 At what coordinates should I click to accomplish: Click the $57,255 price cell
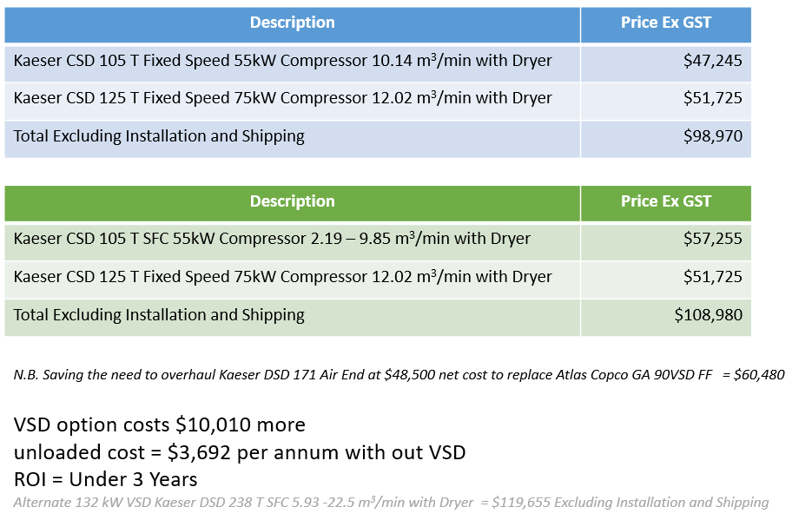point(712,239)
